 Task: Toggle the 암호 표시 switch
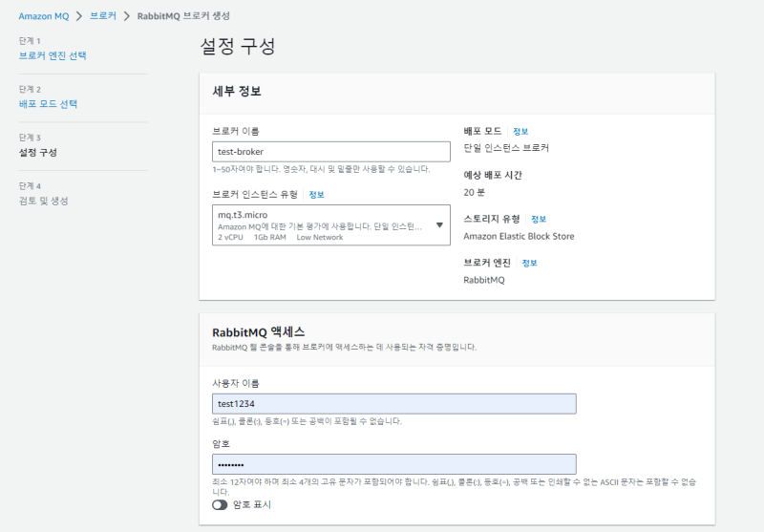220,504
